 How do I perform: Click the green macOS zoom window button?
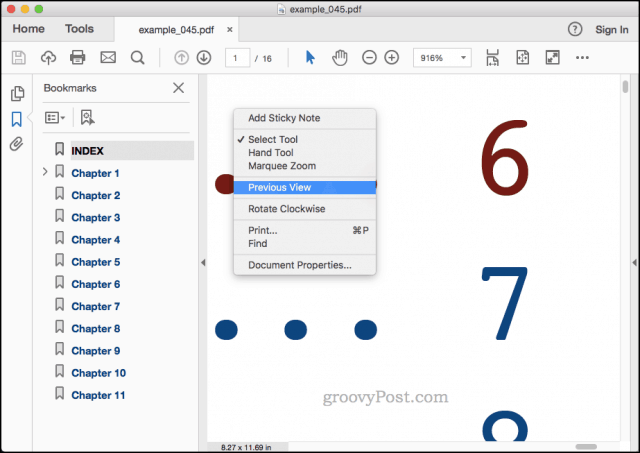(39, 9)
